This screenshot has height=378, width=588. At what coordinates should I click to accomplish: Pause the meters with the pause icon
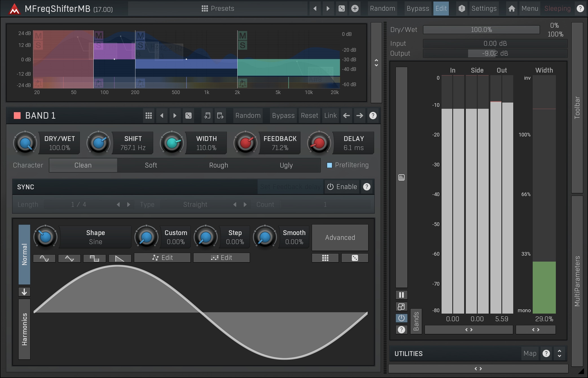click(x=401, y=295)
